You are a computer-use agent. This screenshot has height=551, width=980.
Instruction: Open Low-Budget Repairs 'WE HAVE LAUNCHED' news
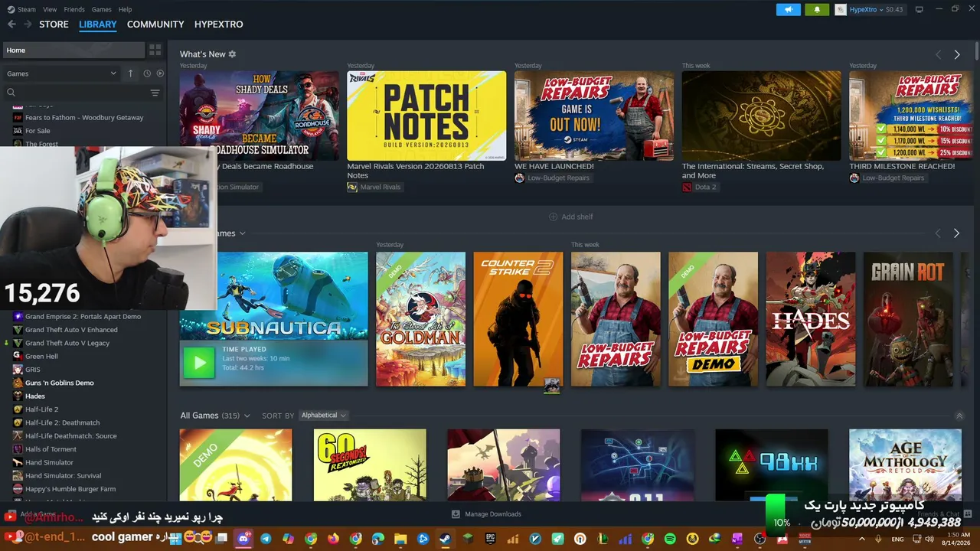tap(594, 116)
